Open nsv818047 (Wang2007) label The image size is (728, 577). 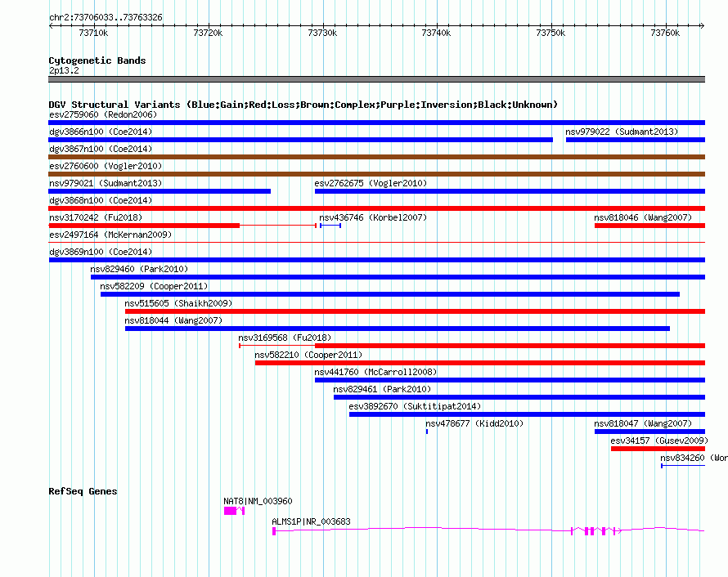click(x=643, y=423)
